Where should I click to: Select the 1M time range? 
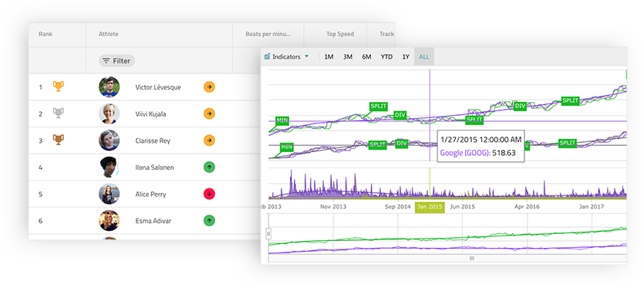[329, 57]
